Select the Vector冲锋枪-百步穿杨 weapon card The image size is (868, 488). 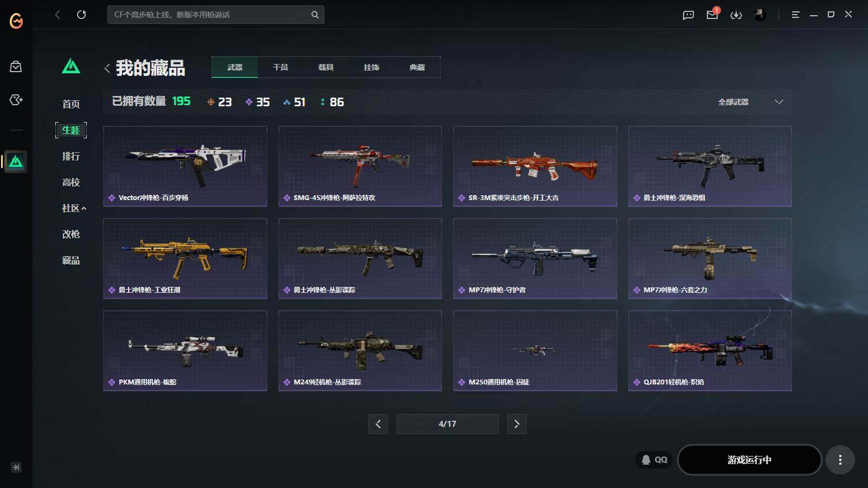[x=185, y=166]
